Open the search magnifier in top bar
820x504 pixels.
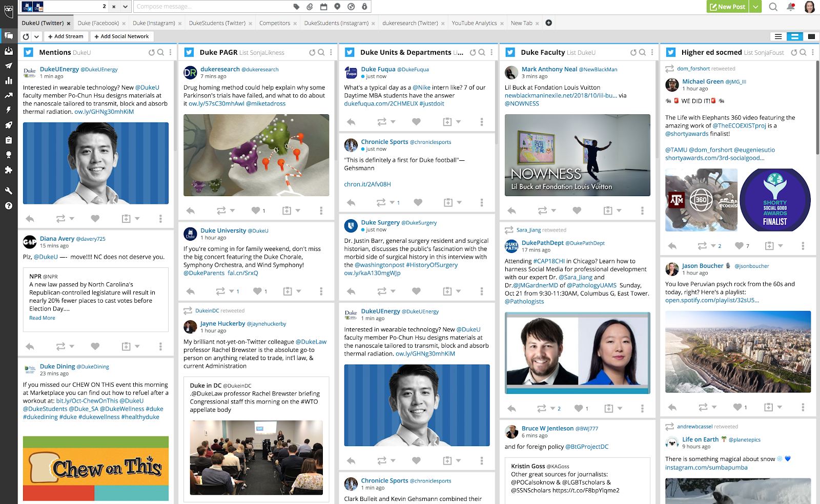click(773, 7)
